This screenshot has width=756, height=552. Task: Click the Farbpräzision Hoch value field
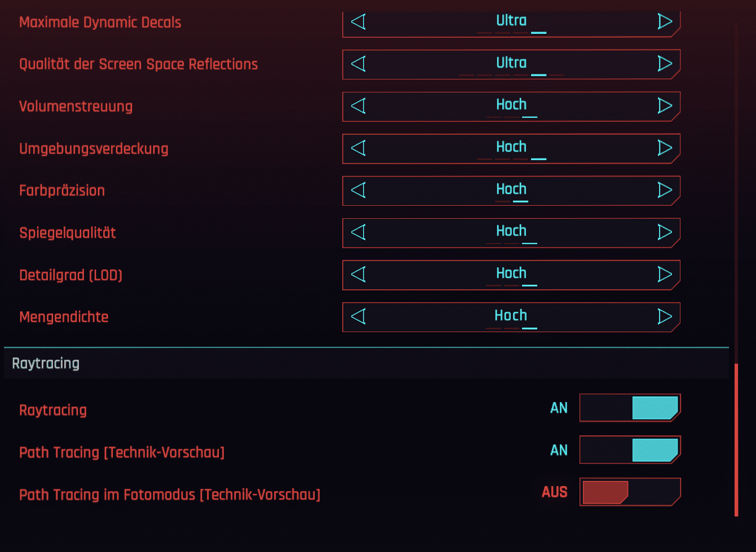tap(511, 191)
